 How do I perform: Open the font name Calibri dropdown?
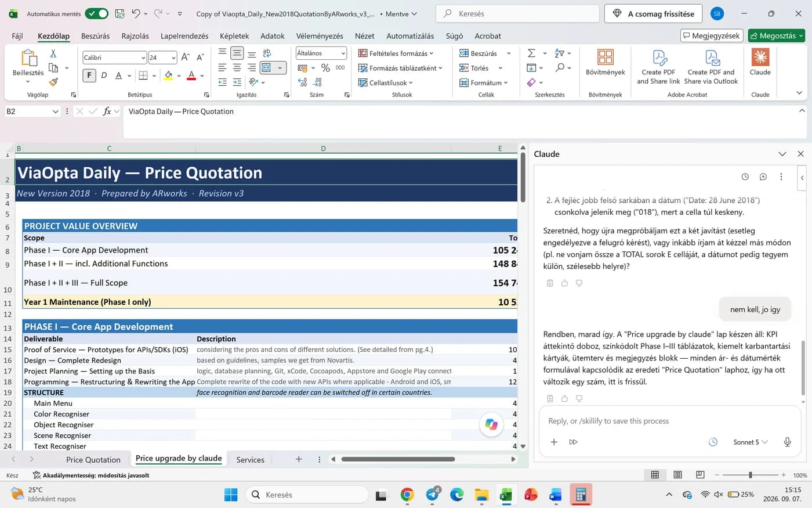(x=143, y=57)
